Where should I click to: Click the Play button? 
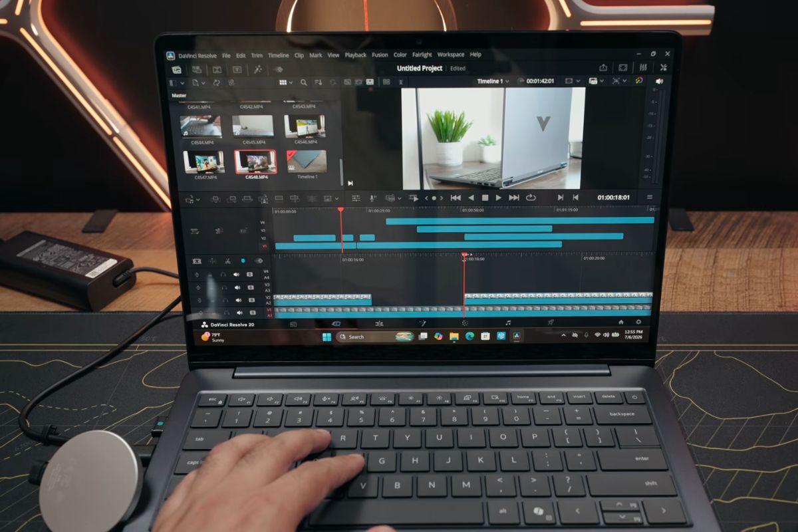pos(499,198)
